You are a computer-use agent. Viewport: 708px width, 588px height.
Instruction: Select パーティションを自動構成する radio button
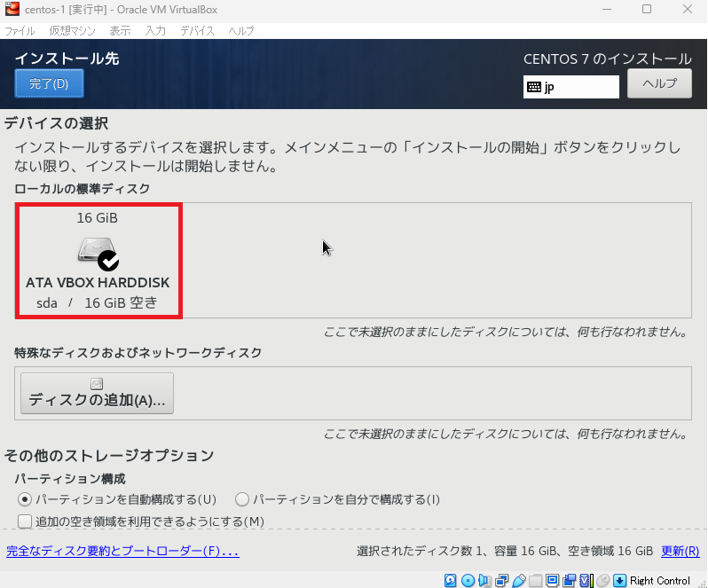[x=24, y=499]
